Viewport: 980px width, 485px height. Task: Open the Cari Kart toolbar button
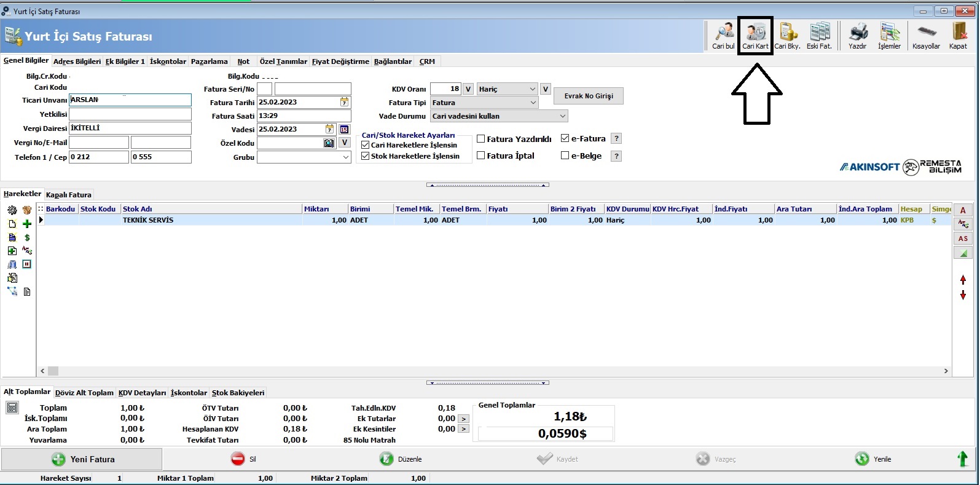coord(755,36)
